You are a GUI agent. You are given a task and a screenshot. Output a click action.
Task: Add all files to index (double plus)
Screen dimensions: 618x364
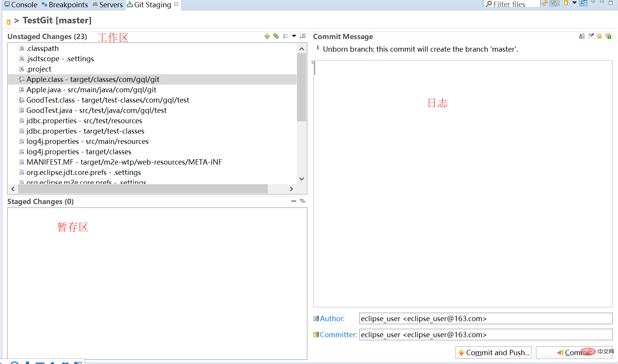tap(276, 36)
